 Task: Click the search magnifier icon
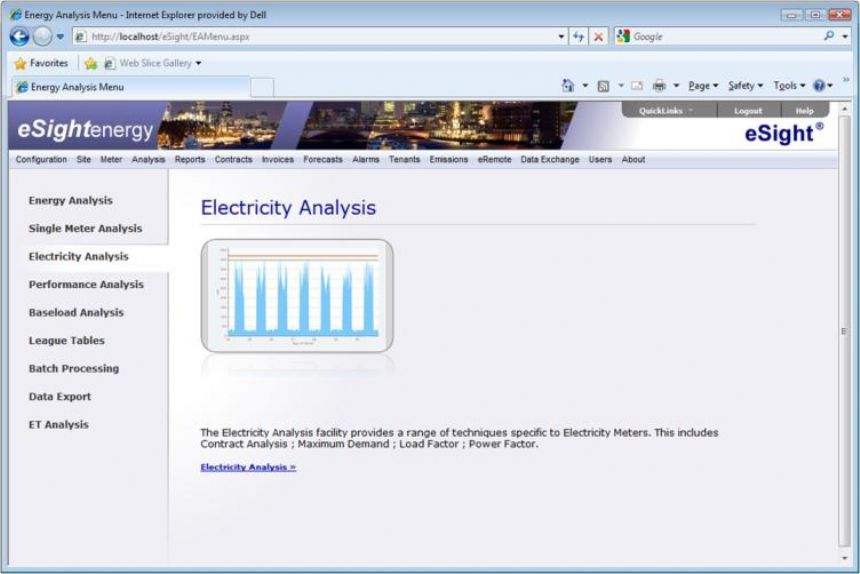pos(829,36)
